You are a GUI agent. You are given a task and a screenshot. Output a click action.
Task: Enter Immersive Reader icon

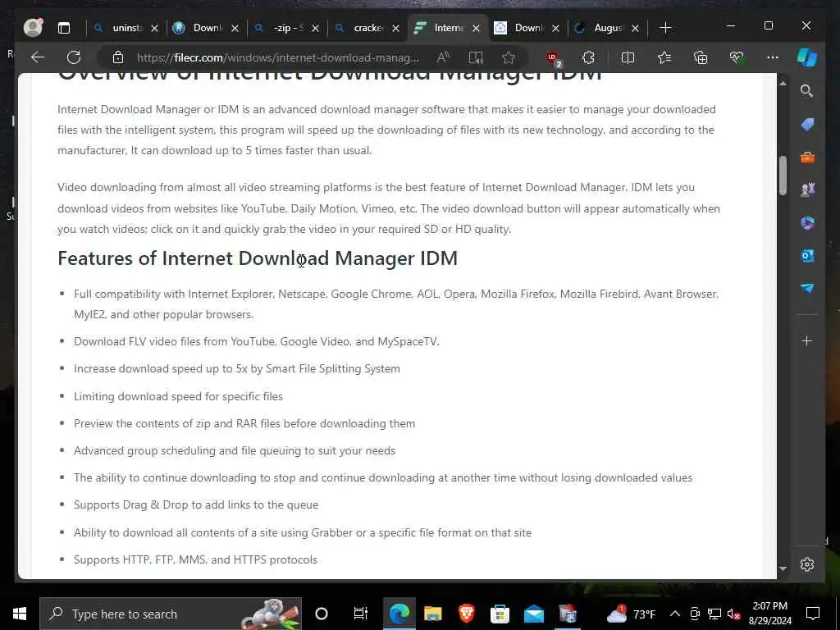tap(476, 57)
